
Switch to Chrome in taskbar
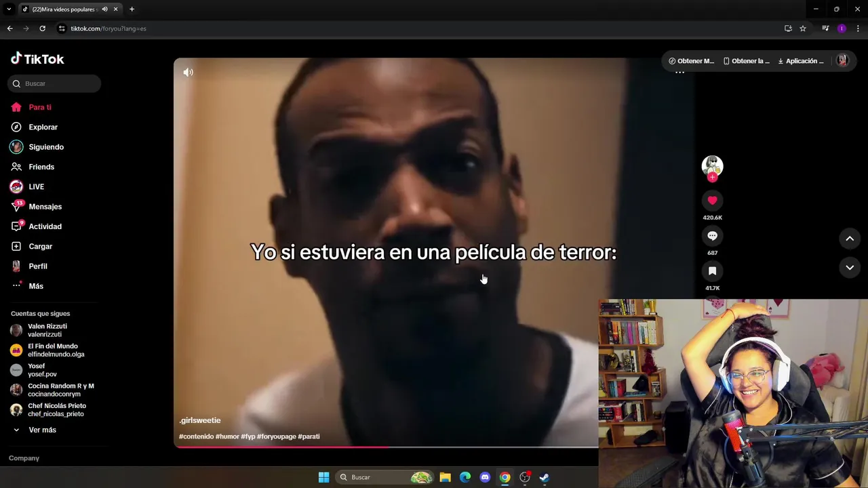tap(505, 477)
